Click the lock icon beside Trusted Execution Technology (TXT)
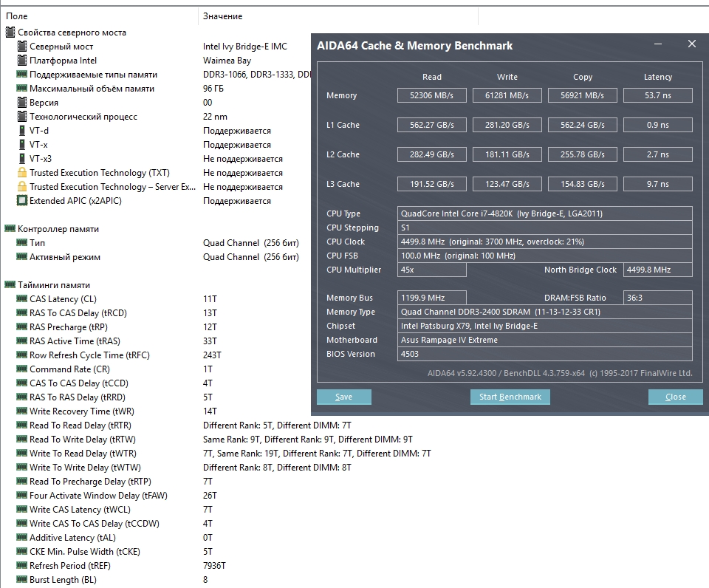 (21, 173)
